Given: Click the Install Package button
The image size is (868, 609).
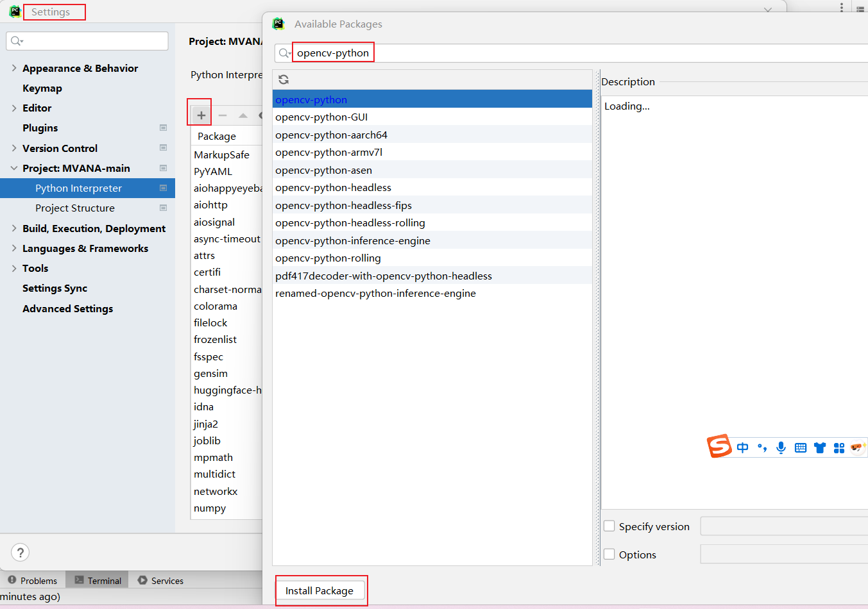Looking at the screenshot, I should coord(321,590).
